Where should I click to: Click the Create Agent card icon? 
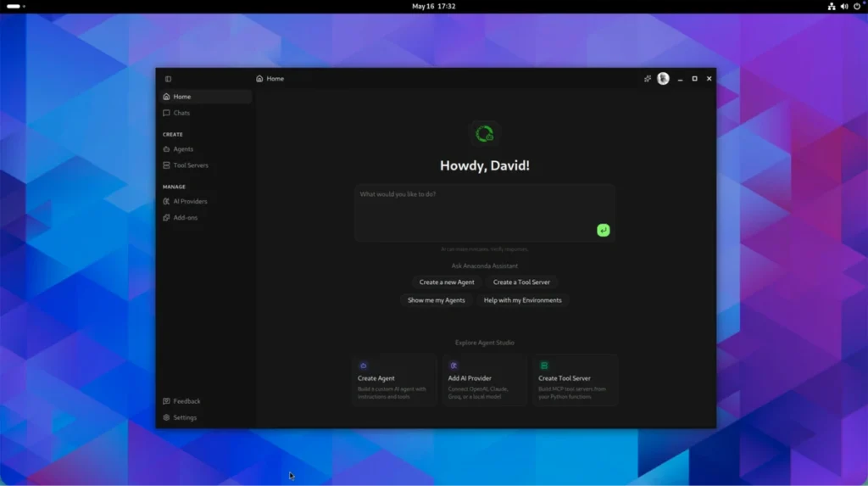(364, 366)
